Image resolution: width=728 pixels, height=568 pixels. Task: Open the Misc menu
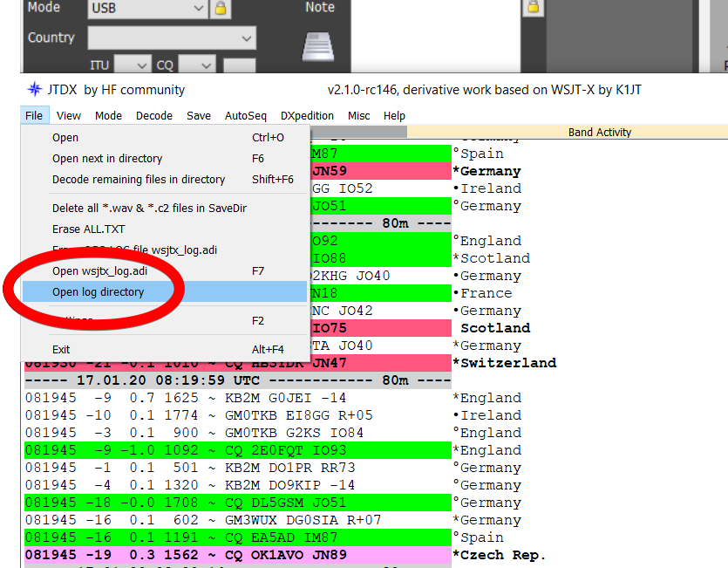(x=359, y=116)
